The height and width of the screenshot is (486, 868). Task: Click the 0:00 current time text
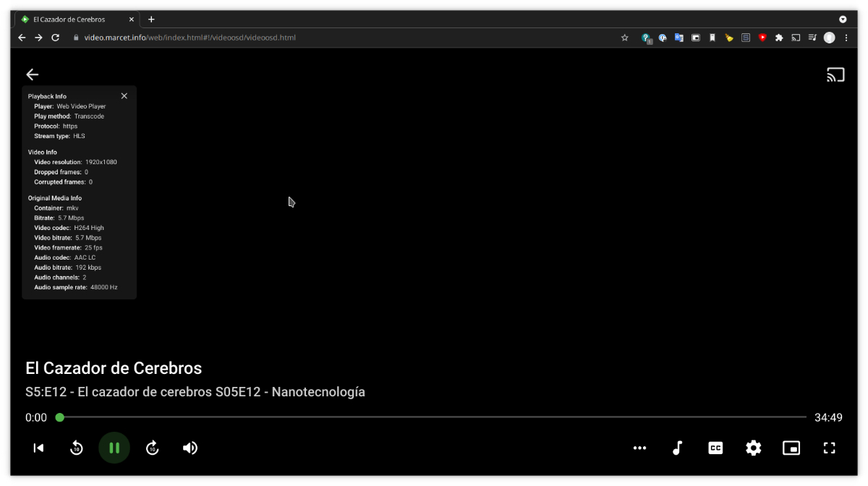coord(36,417)
